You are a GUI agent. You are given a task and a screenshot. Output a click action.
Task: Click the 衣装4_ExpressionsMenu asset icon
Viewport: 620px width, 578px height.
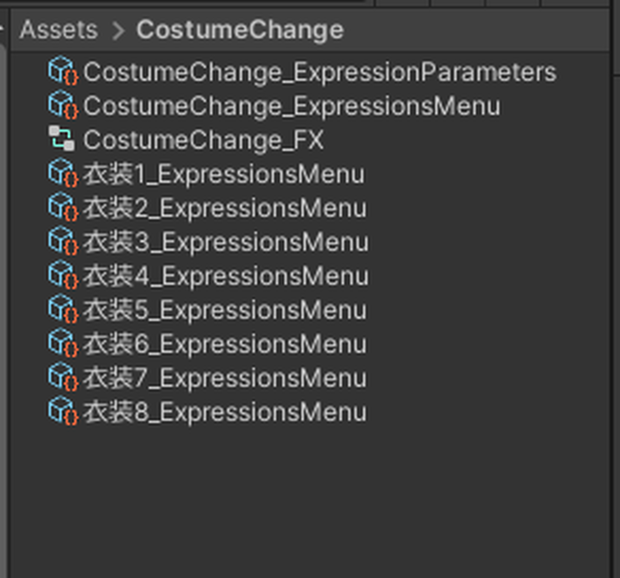(x=63, y=275)
